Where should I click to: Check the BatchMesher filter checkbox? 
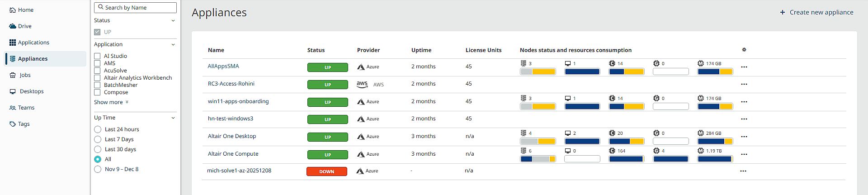pyautogui.click(x=97, y=85)
